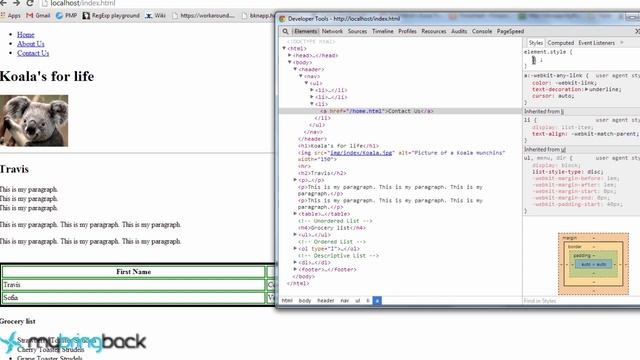Open the Resources tab
This screenshot has height=360, width=640.
coord(433,31)
